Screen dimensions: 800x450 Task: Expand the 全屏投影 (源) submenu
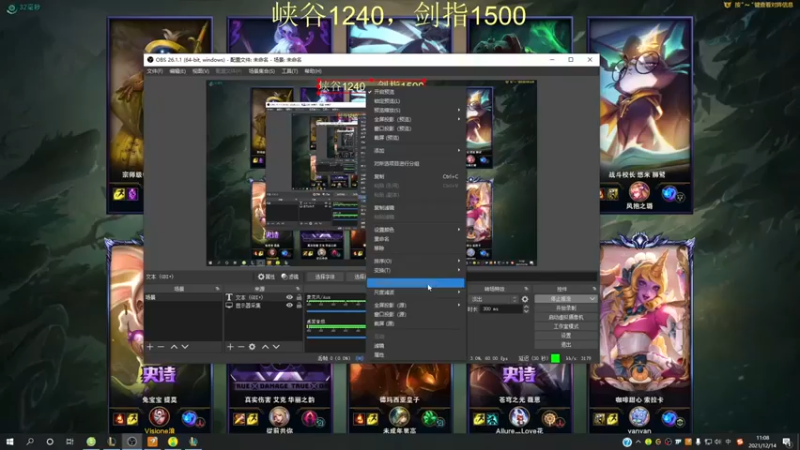click(415, 305)
